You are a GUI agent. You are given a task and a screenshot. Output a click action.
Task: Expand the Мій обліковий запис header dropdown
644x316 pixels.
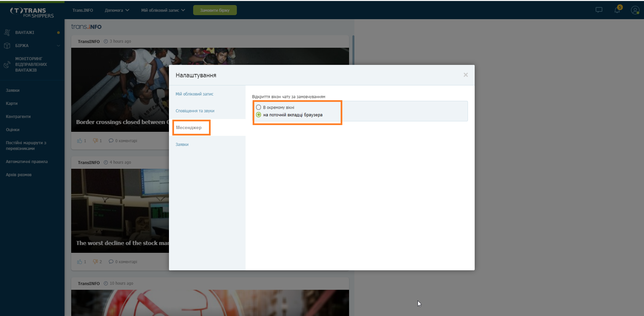[163, 10]
